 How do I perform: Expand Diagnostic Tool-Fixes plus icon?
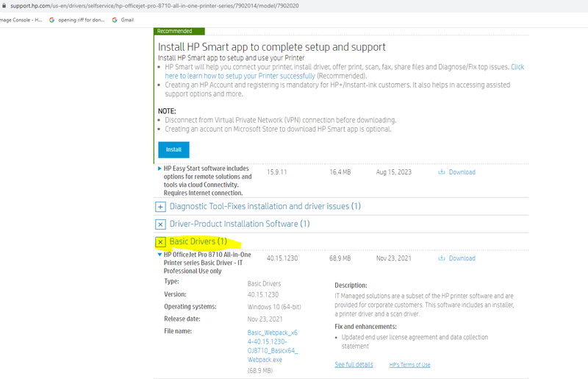pyautogui.click(x=160, y=207)
